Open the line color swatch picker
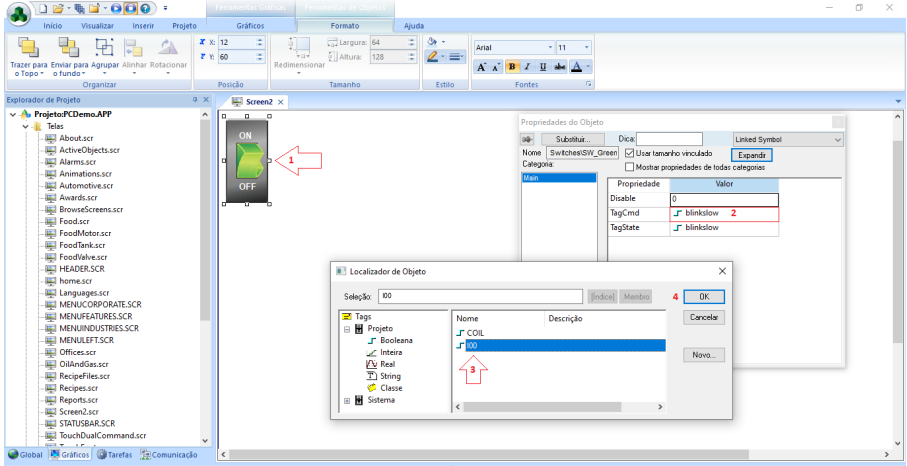Screen dimensions: 907x466 [x=433, y=57]
